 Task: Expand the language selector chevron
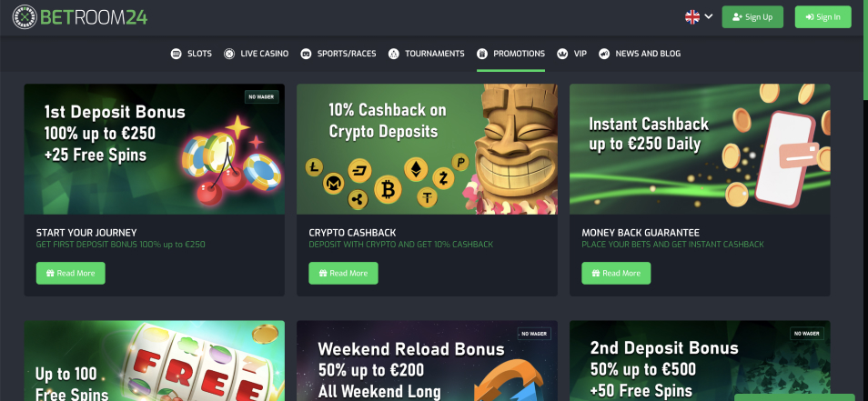pos(709,17)
